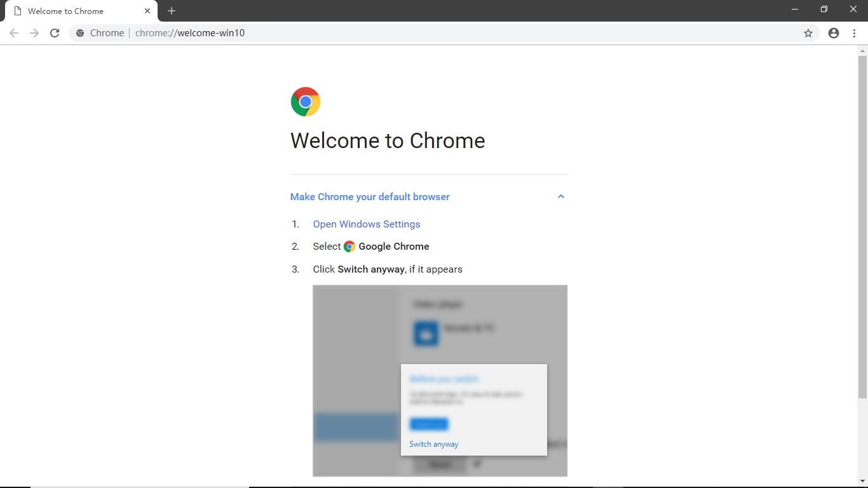Image resolution: width=868 pixels, height=488 pixels.
Task: Click the vertical scrollbar thumb
Action: click(x=862, y=227)
